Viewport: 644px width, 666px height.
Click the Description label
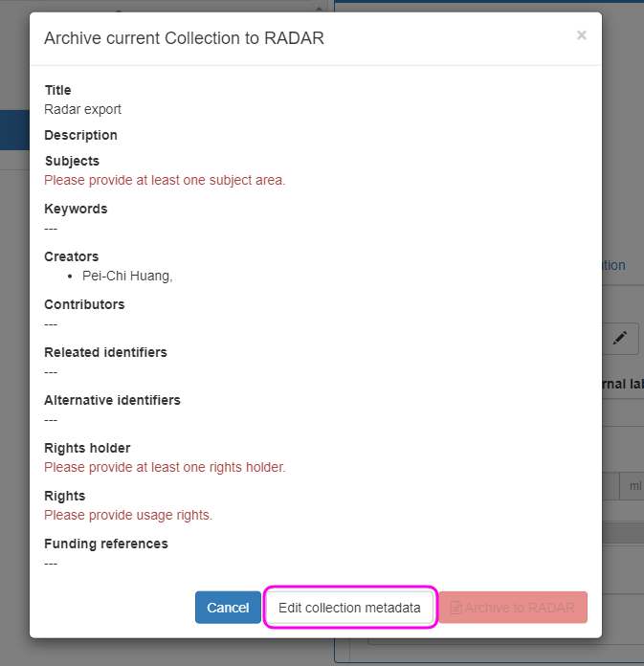81,135
